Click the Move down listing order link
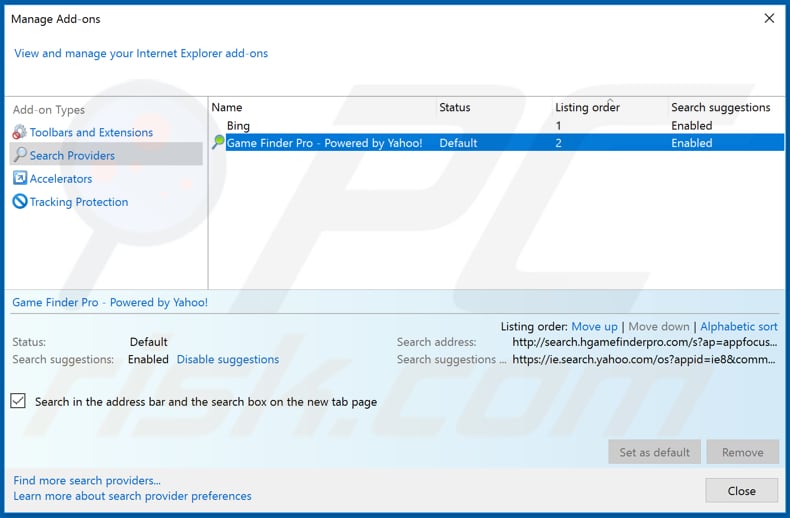 point(659,327)
